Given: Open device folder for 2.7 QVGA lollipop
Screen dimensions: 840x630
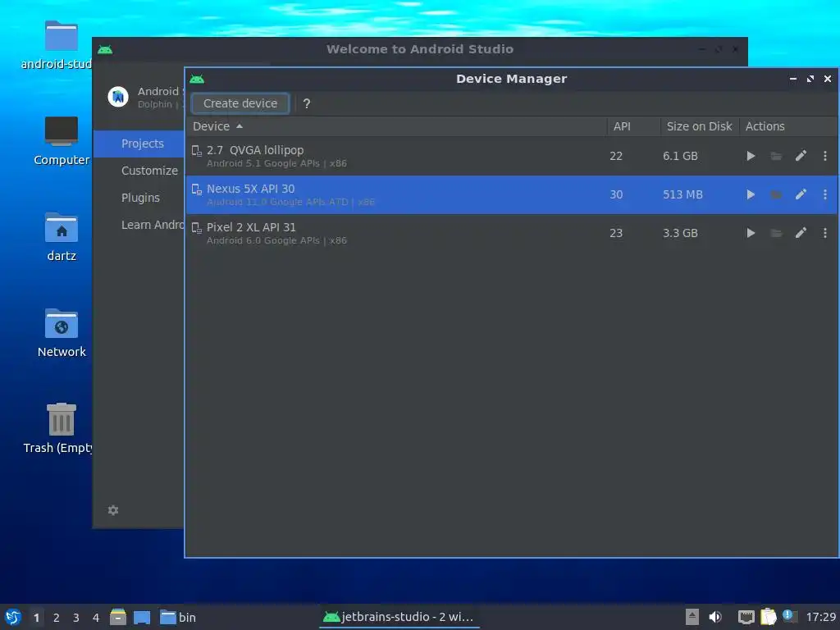Looking at the screenshot, I should [x=776, y=156].
